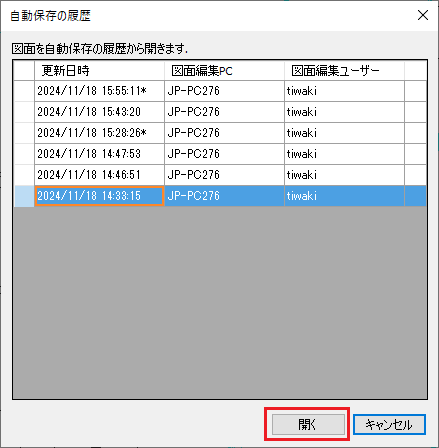Click the 開く button
This screenshot has height=448, width=439.
tap(308, 424)
